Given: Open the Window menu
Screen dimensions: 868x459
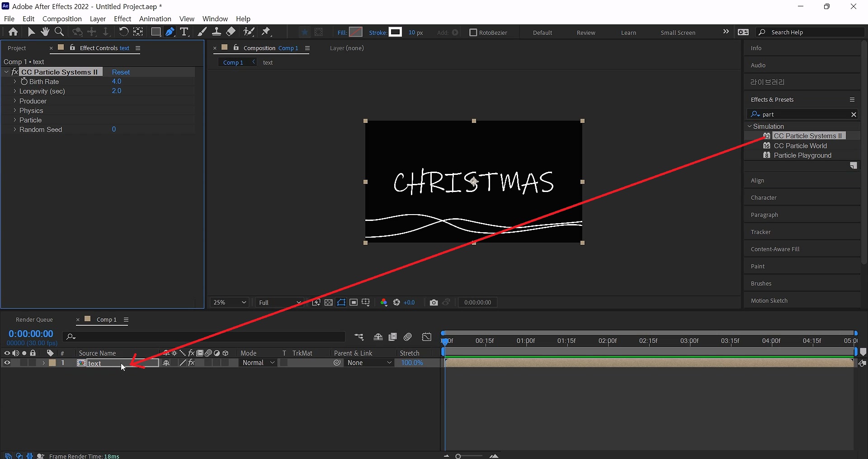Looking at the screenshot, I should [215, 19].
